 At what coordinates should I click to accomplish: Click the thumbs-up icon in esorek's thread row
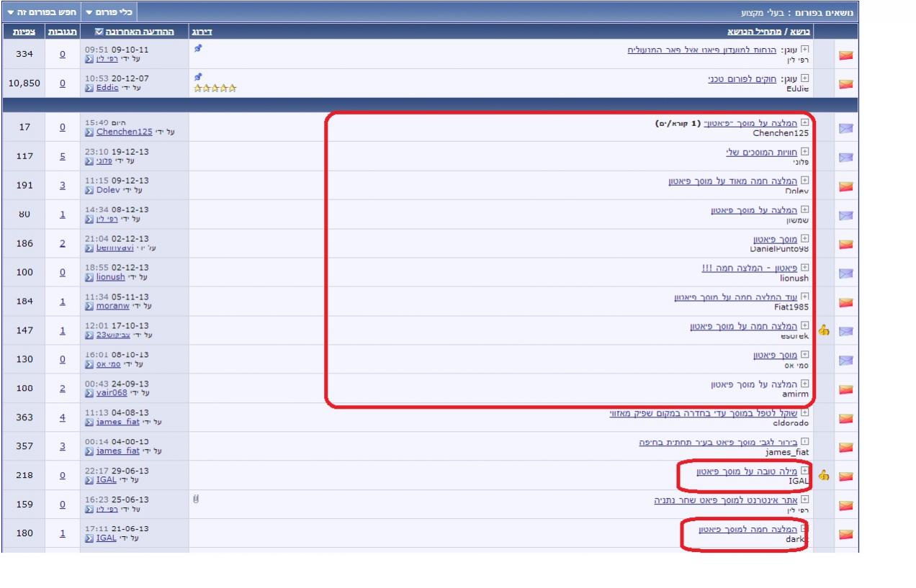coord(824,331)
